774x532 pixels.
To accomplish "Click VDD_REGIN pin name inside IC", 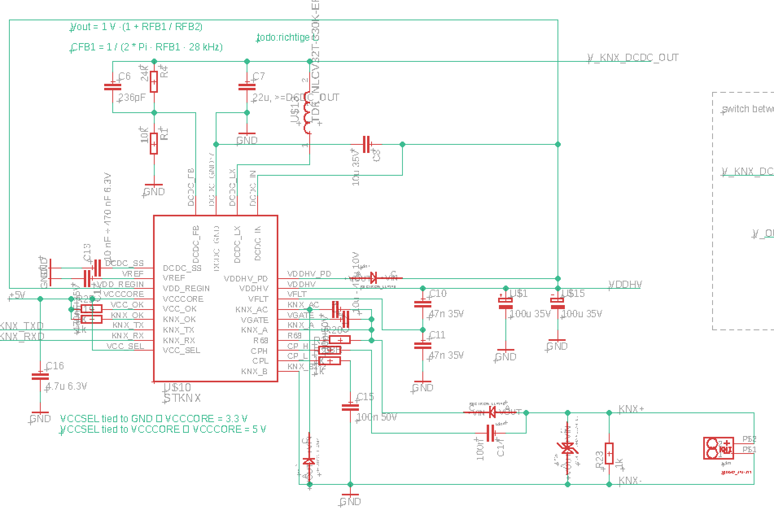I will (186, 288).
